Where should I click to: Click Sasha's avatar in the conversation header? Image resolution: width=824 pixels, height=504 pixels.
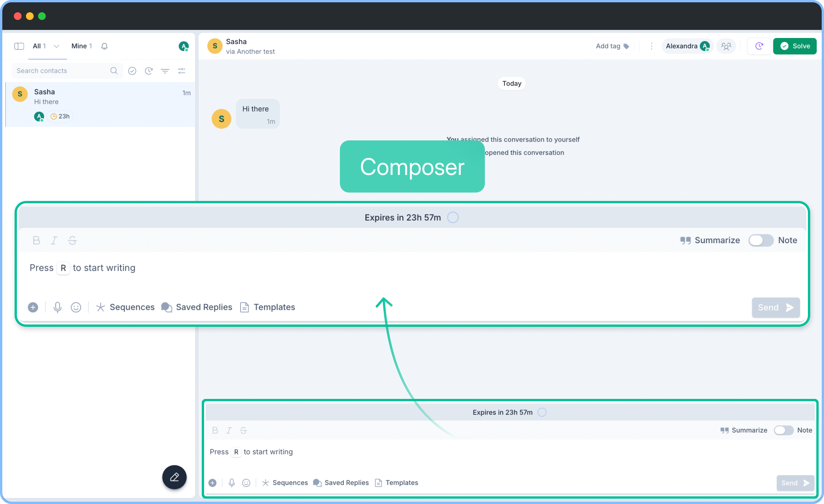coord(215,46)
